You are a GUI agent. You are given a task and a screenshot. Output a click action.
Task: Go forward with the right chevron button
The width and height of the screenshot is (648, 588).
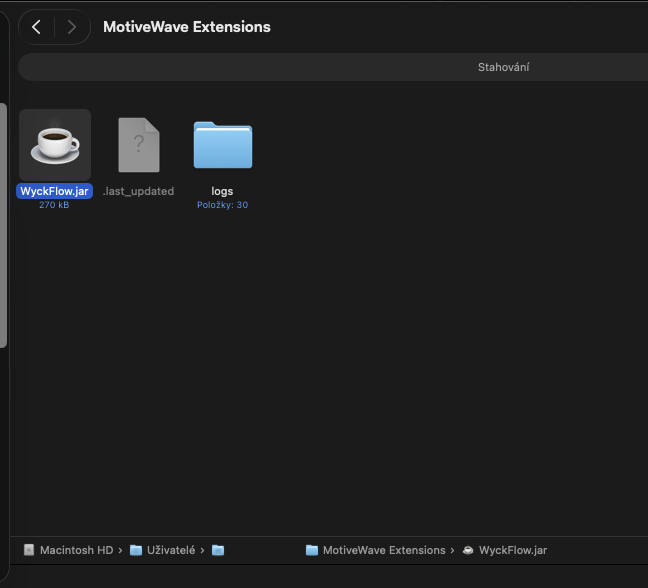pos(72,27)
